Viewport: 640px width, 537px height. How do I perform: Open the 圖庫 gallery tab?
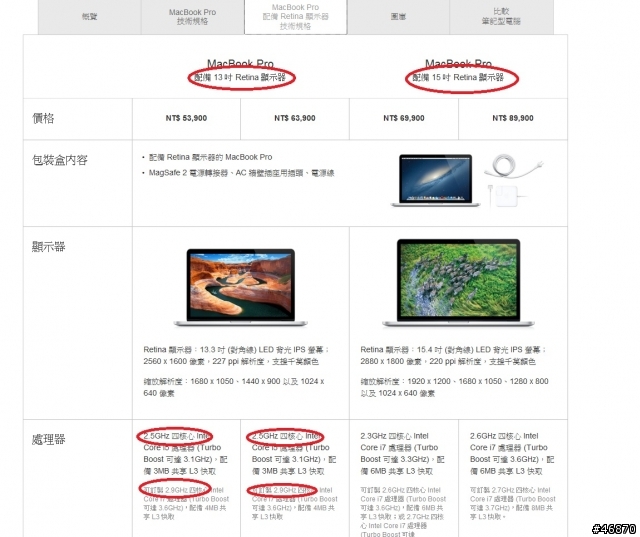(x=398, y=17)
